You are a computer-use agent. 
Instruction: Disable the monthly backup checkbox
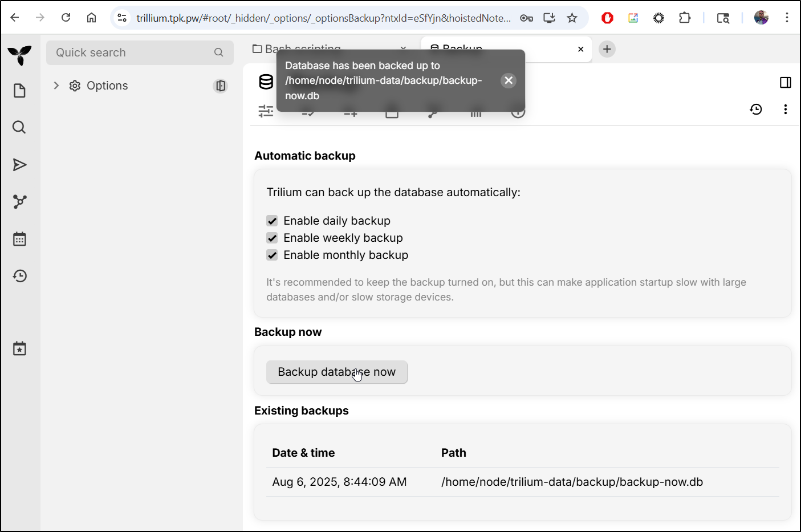coord(272,255)
